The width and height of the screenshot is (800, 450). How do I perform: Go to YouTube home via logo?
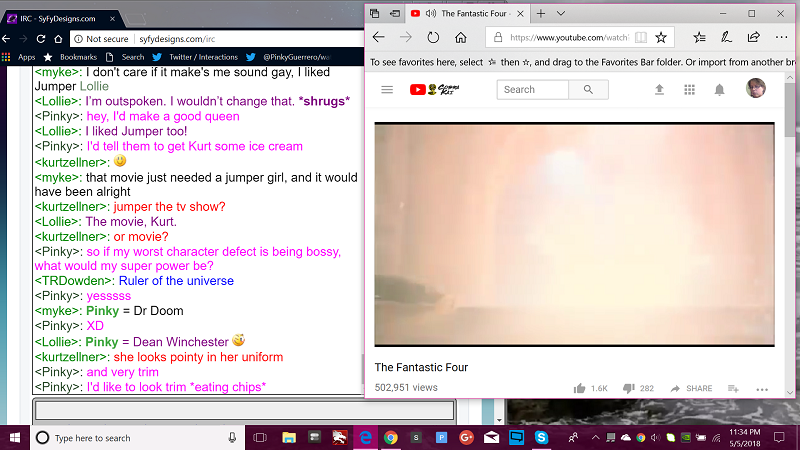(x=435, y=90)
